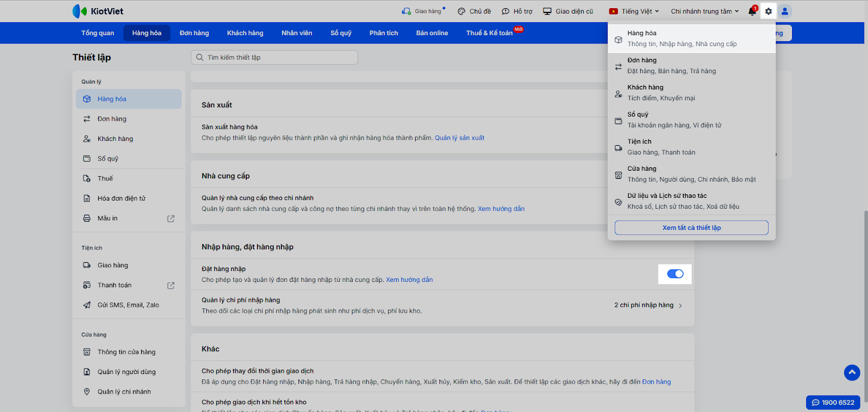Open the Phân tích navigation tab
Viewport: 868px width, 412px height.
pos(384,33)
